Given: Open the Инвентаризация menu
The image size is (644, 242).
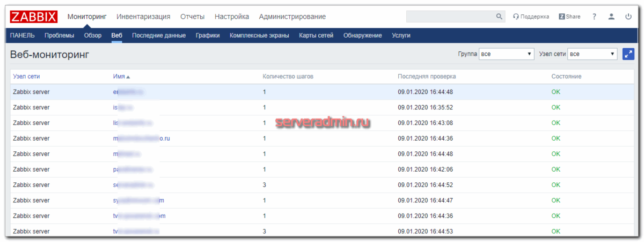Looking at the screenshot, I should tap(143, 17).
